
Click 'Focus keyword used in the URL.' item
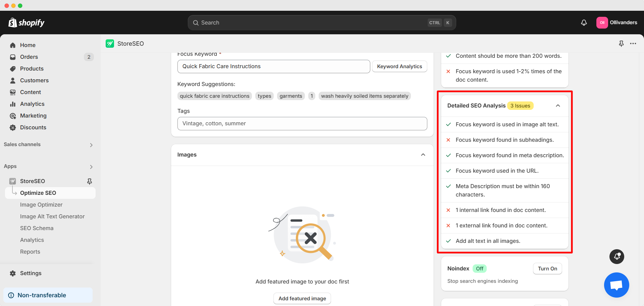[x=504, y=171]
